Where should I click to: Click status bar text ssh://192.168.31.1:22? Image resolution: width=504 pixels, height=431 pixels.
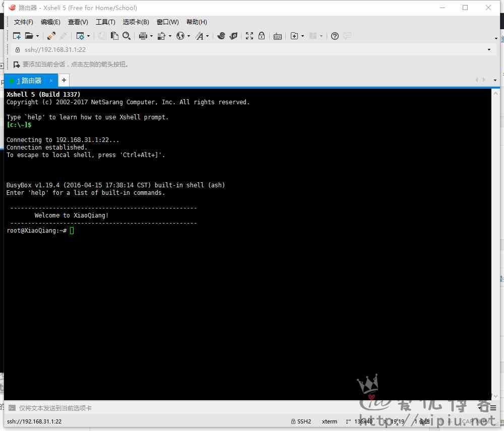click(34, 421)
